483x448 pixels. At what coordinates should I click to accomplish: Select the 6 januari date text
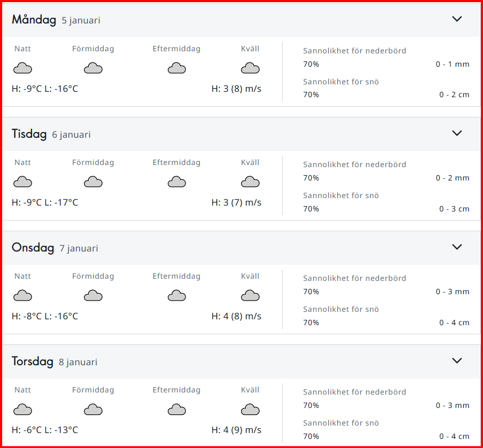click(72, 135)
